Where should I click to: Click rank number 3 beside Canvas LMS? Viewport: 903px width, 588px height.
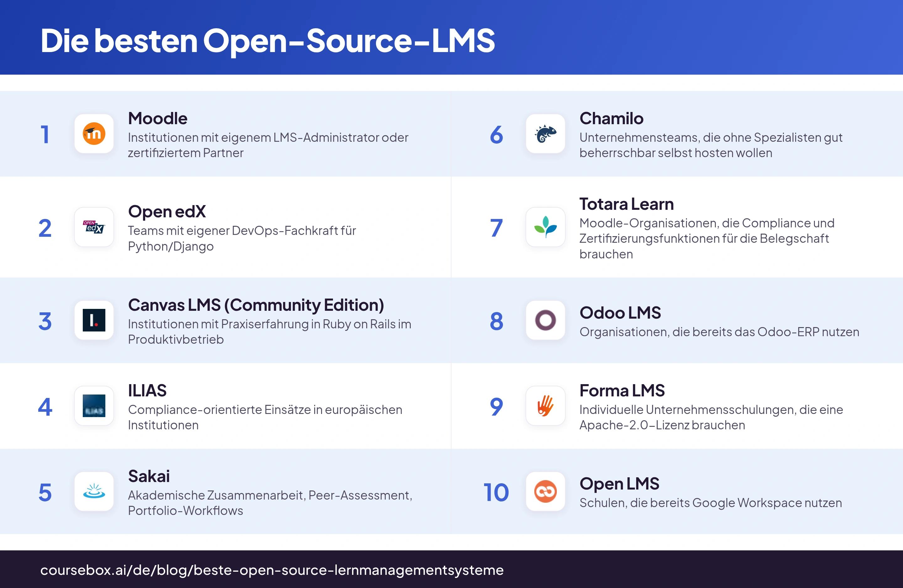click(45, 321)
